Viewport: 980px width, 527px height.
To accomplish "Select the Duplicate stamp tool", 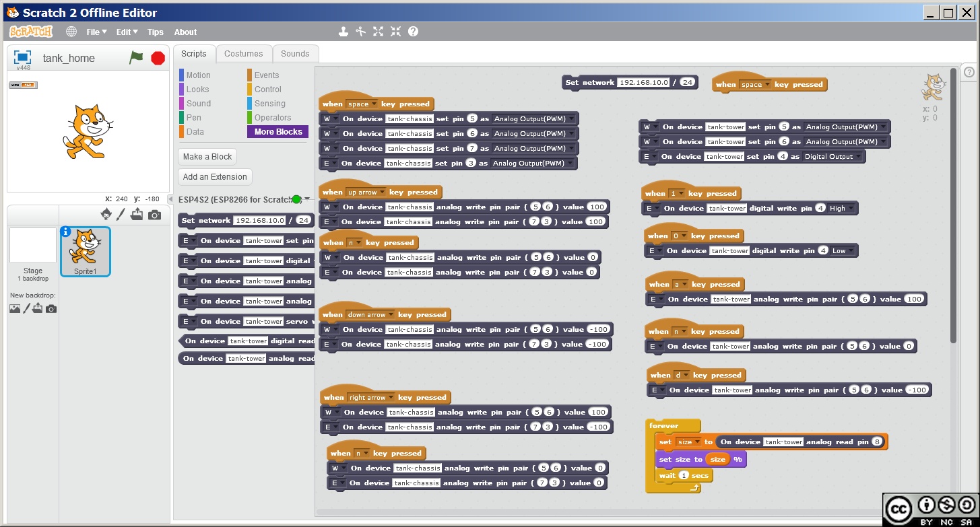I will pos(344,31).
